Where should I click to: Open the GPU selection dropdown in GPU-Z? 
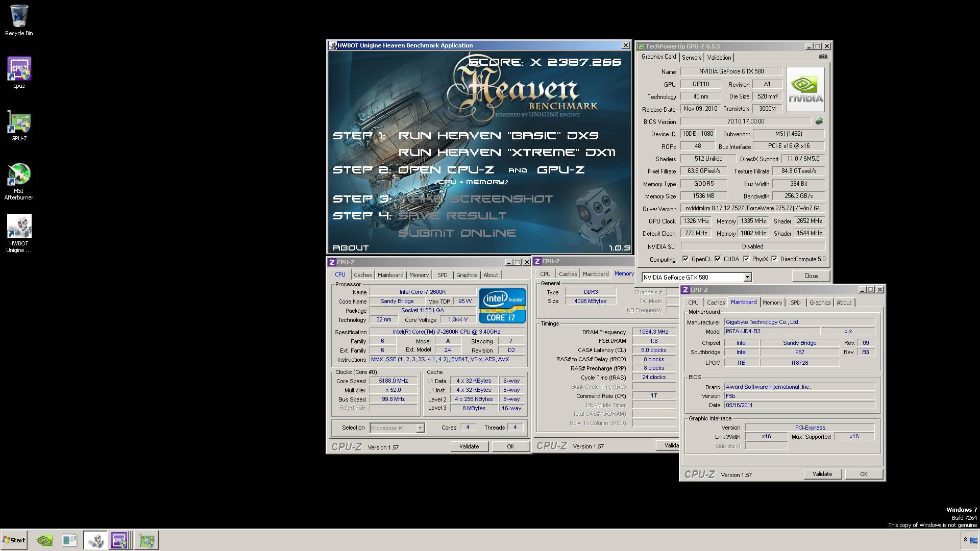(747, 277)
